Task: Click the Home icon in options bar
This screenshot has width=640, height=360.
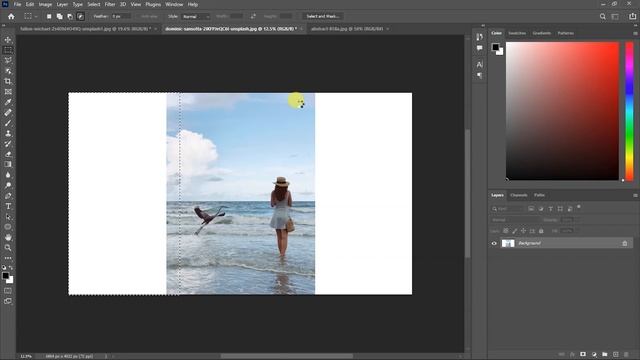Action: coord(11,16)
